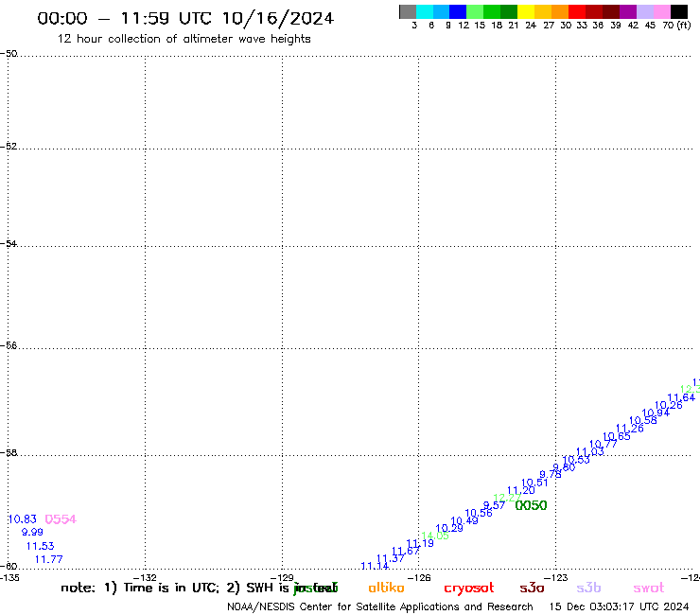Click the pink legend swatch
Image resolution: width=700 pixels, height=615 pixels.
(x=661, y=11)
